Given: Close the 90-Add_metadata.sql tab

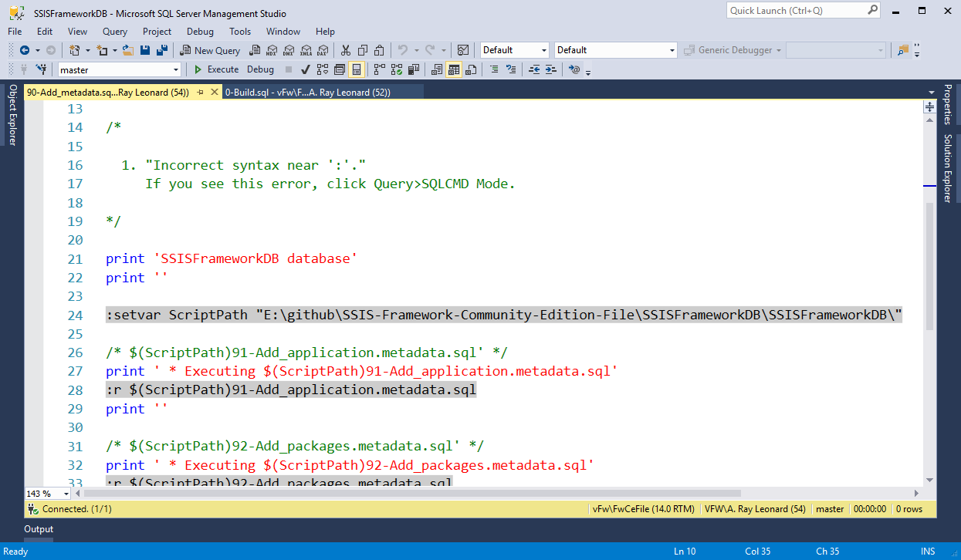Looking at the screenshot, I should click(x=215, y=92).
